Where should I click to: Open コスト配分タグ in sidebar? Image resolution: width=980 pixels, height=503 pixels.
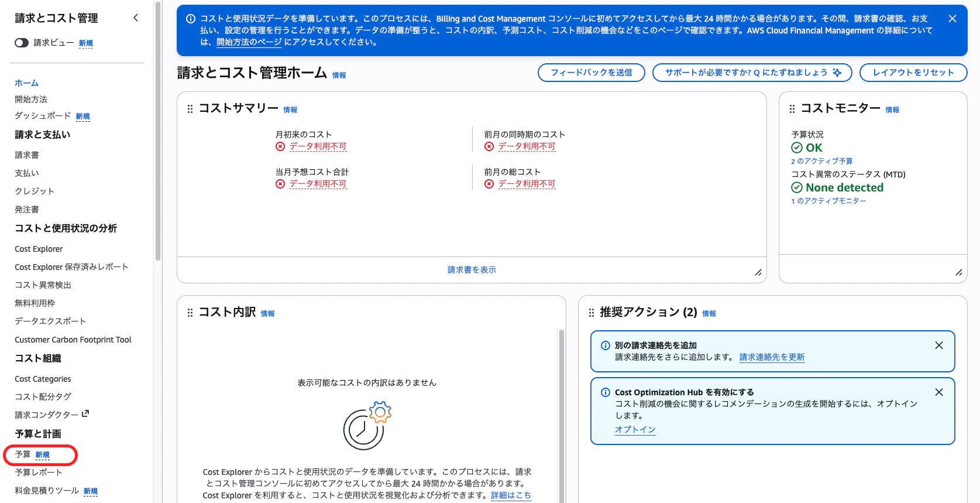(43, 396)
